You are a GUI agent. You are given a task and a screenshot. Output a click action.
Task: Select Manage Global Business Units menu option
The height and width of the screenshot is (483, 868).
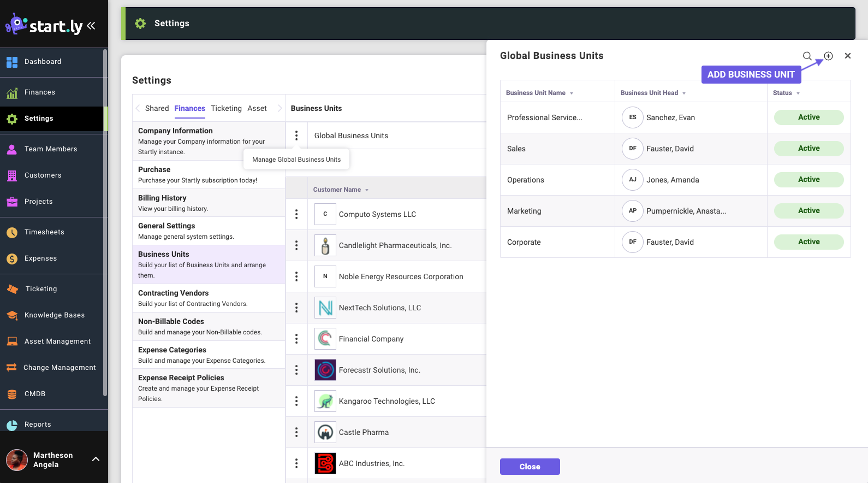tap(296, 160)
